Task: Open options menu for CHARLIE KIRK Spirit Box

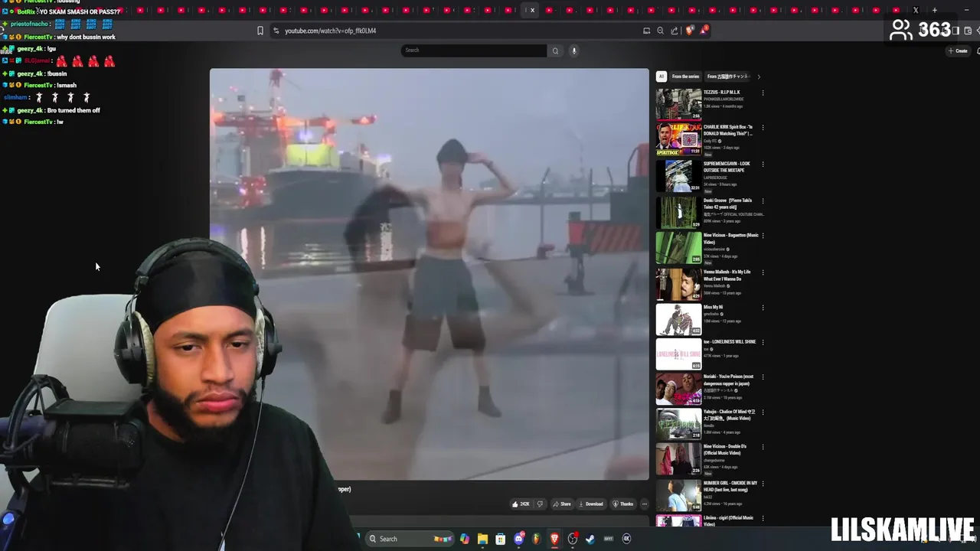Action: click(x=763, y=128)
